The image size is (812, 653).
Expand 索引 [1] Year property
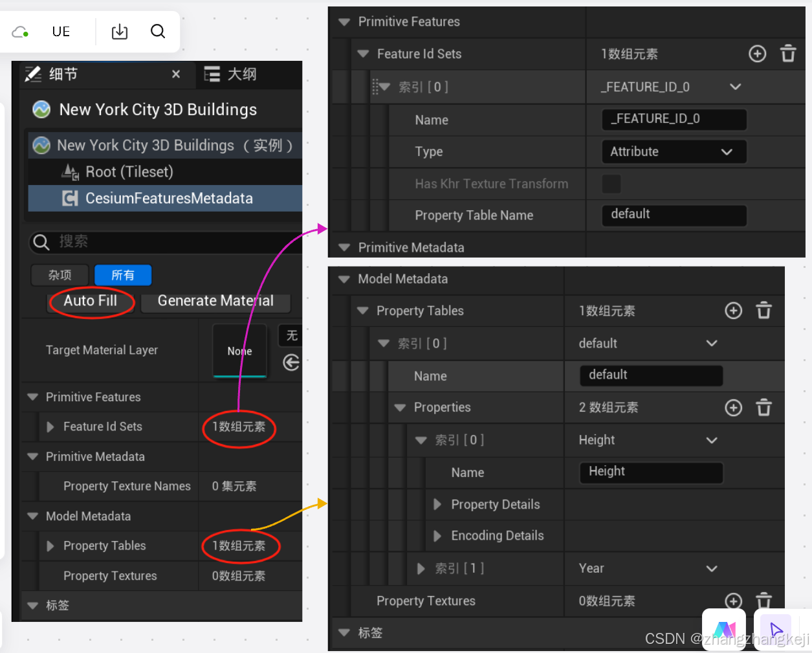(x=421, y=568)
